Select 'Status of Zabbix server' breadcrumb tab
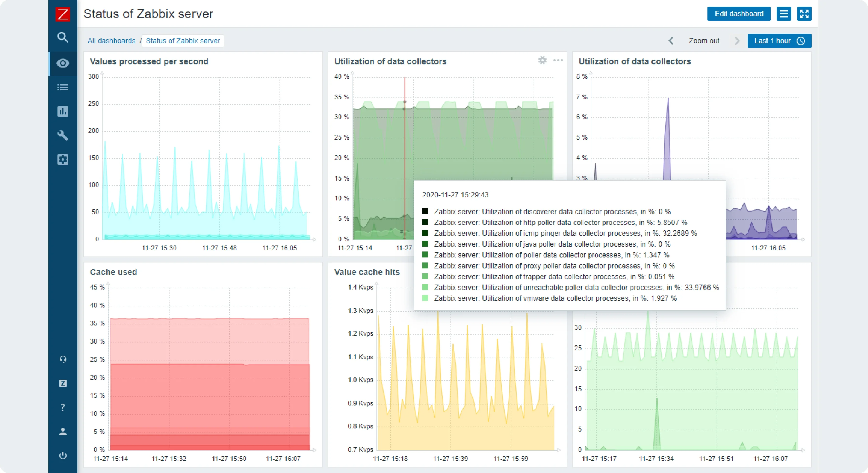Image resolution: width=868 pixels, height=473 pixels. pyautogui.click(x=183, y=41)
